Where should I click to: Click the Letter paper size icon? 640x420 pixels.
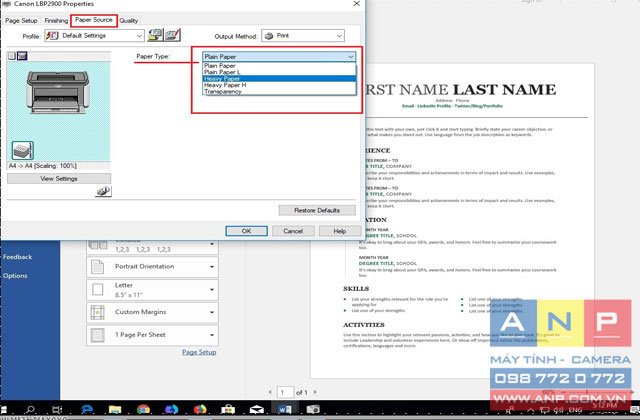pos(98,289)
